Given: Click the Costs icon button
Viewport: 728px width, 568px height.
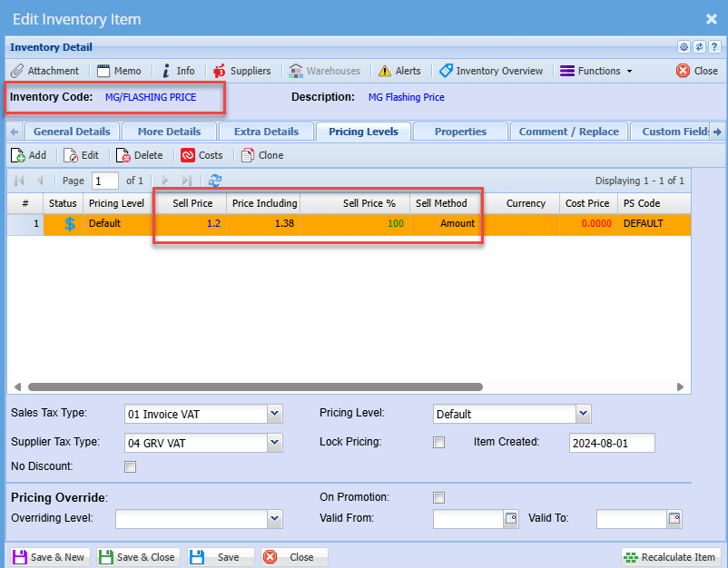Looking at the screenshot, I should pos(202,155).
